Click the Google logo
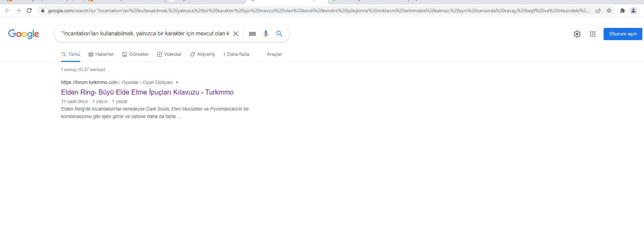 click(24, 34)
